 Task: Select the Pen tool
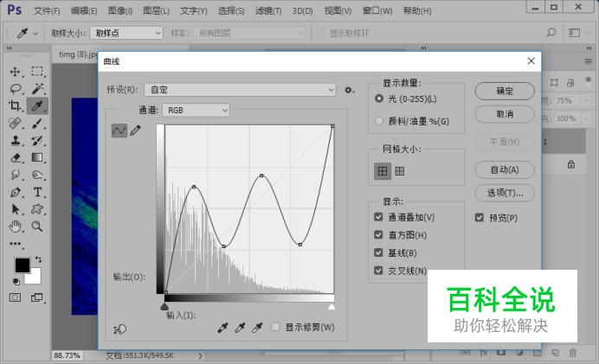16,192
